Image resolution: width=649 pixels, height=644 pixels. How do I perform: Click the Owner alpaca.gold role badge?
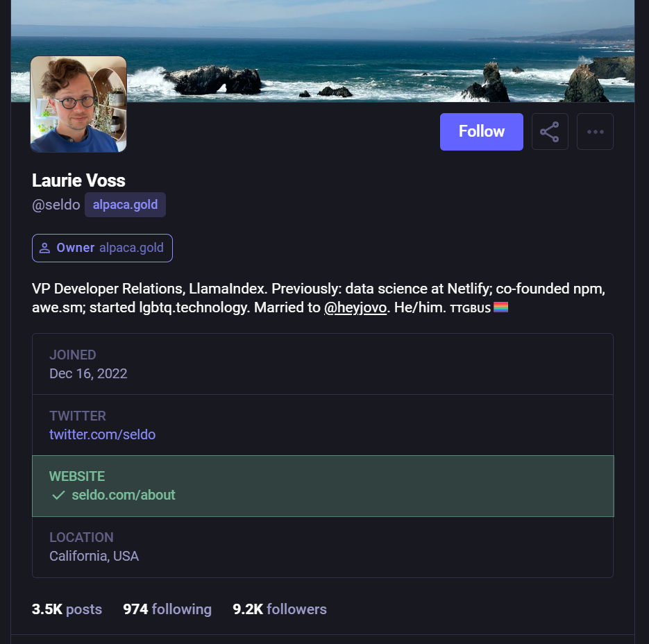pos(102,248)
